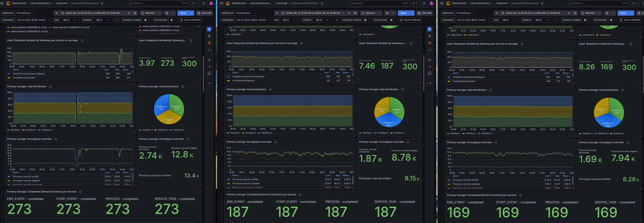
Task: Remove the All pod filter tag in the left window
Action: (68, 20)
